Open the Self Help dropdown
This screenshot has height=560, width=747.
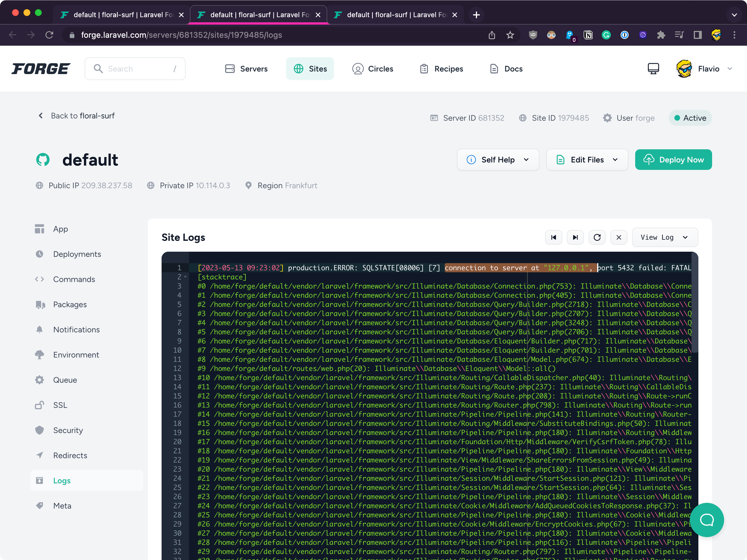click(498, 160)
